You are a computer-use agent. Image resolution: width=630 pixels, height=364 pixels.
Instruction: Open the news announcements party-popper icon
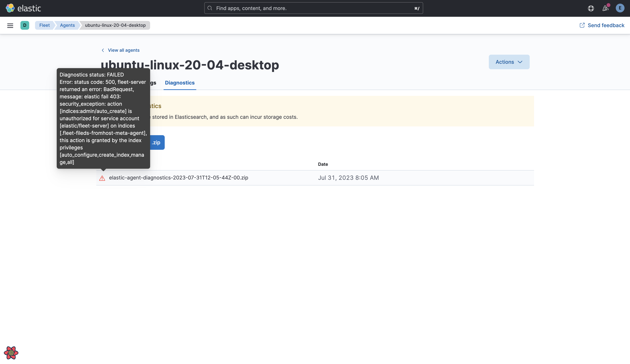pos(606,8)
